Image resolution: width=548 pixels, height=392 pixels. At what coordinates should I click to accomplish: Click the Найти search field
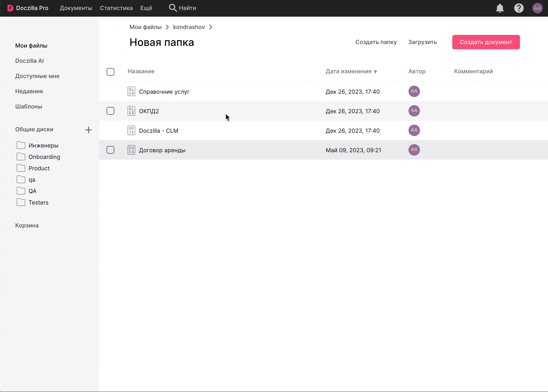click(187, 8)
